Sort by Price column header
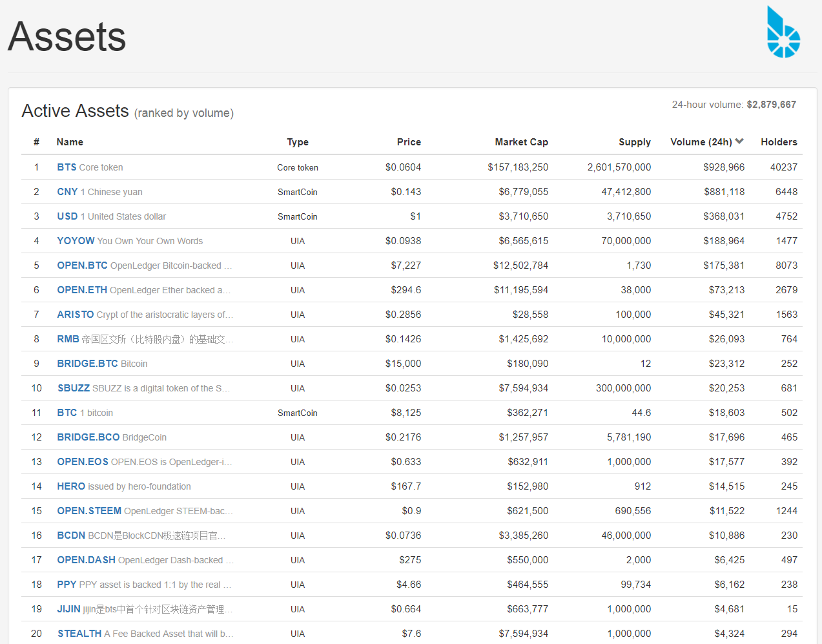 coord(409,142)
